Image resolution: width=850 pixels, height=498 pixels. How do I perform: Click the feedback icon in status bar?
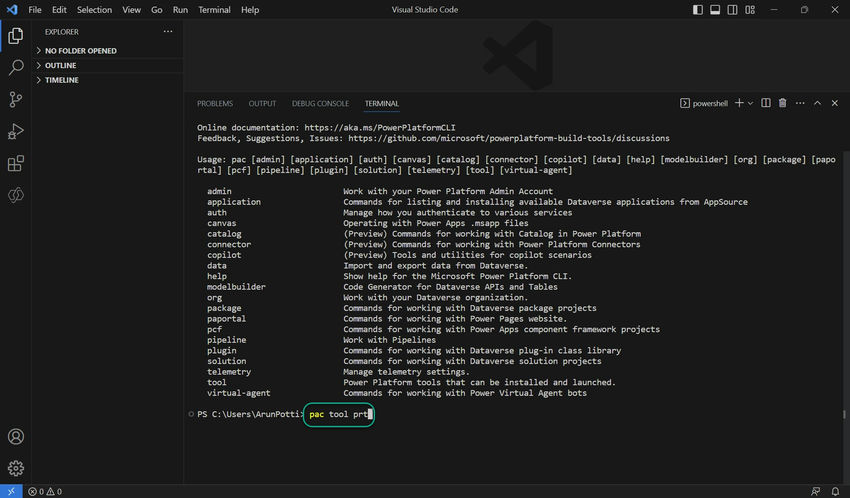coord(815,491)
